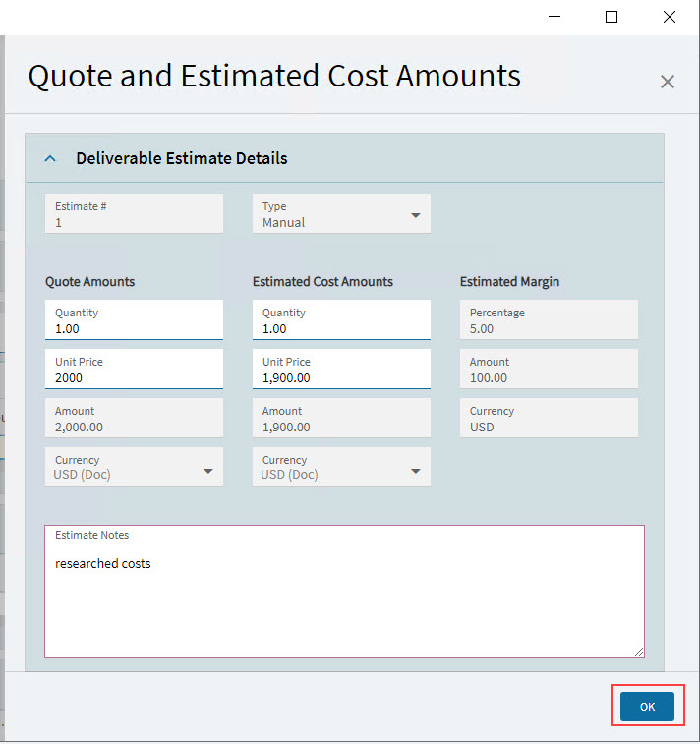Click the Quote Amount field showing 2,000.00
Viewport: 700px width, 744px height.
pyautogui.click(x=134, y=418)
